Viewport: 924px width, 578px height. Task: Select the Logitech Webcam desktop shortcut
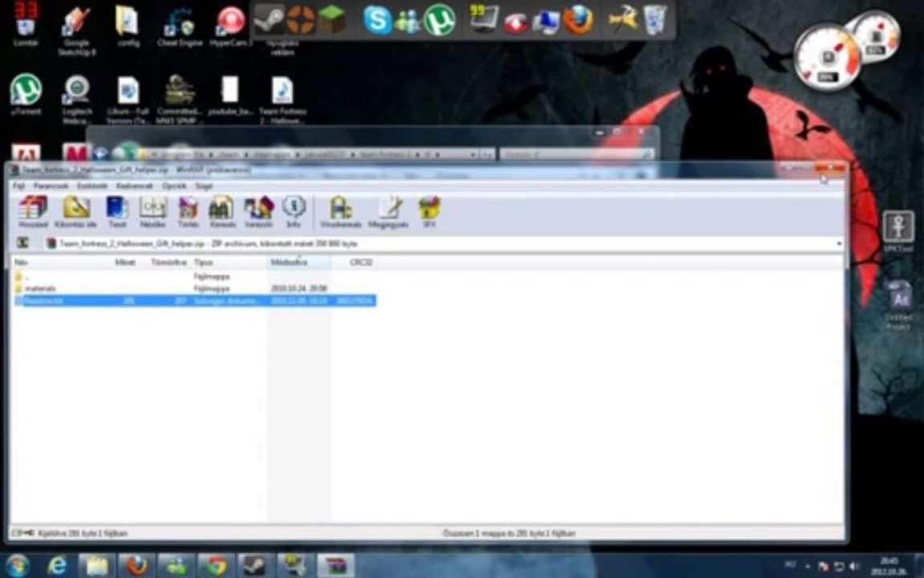[x=77, y=99]
